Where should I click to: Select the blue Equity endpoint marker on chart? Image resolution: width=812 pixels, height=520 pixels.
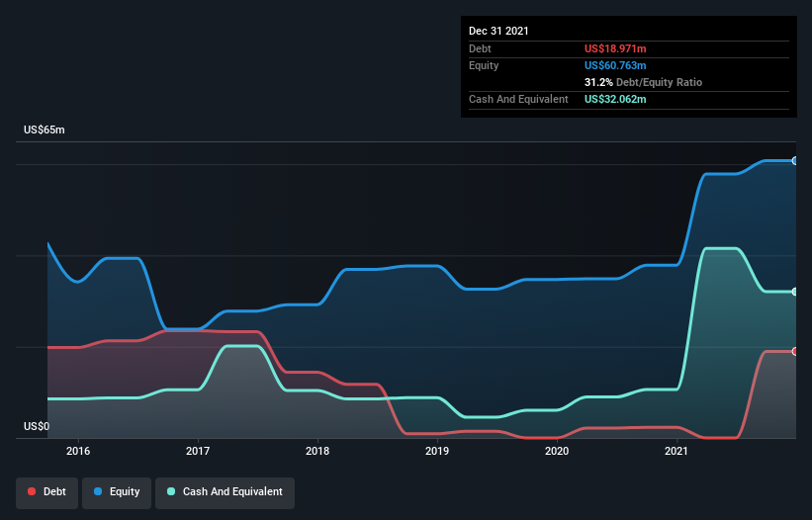click(x=795, y=161)
